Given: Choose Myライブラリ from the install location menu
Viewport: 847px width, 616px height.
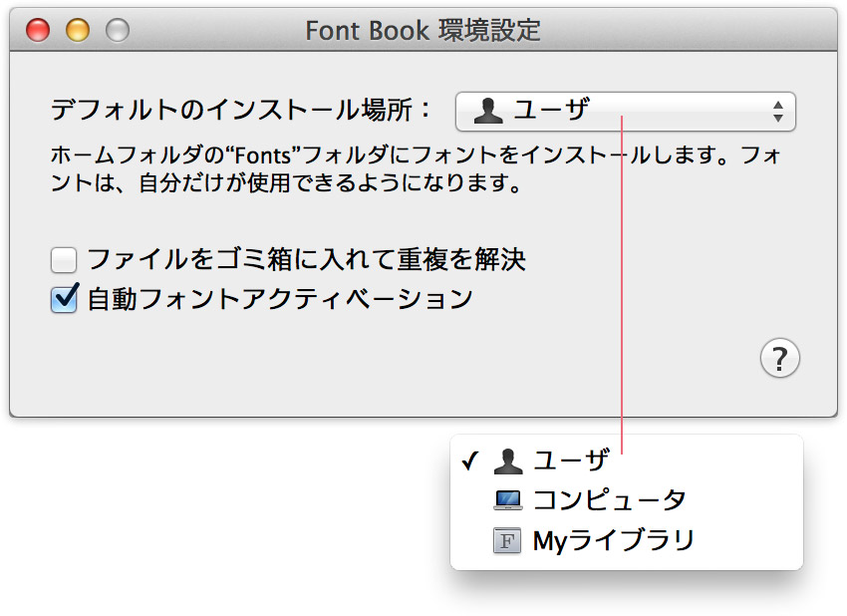Looking at the screenshot, I should coord(627,540).
